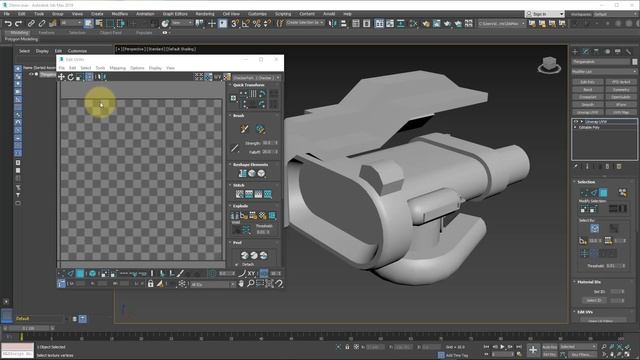Toggle Polygon selection mode in Selection rollout
The image size is (640, 360).
pyautogui.click(x=603, y=192)
